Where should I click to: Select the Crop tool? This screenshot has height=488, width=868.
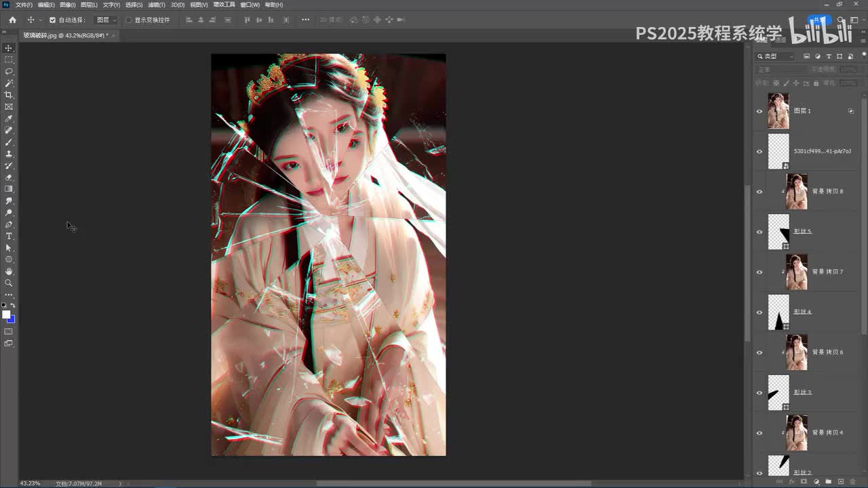coord(9,95)
